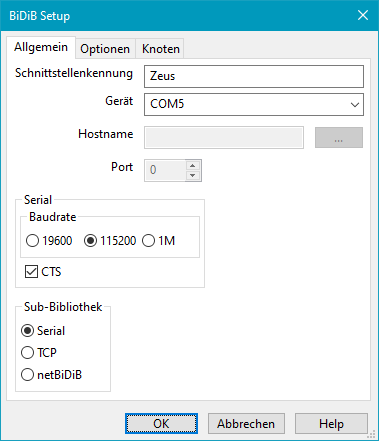Choose TCP as Sub-Bibliothek
This screenshot has height=441, width=379.
(39, 353)
